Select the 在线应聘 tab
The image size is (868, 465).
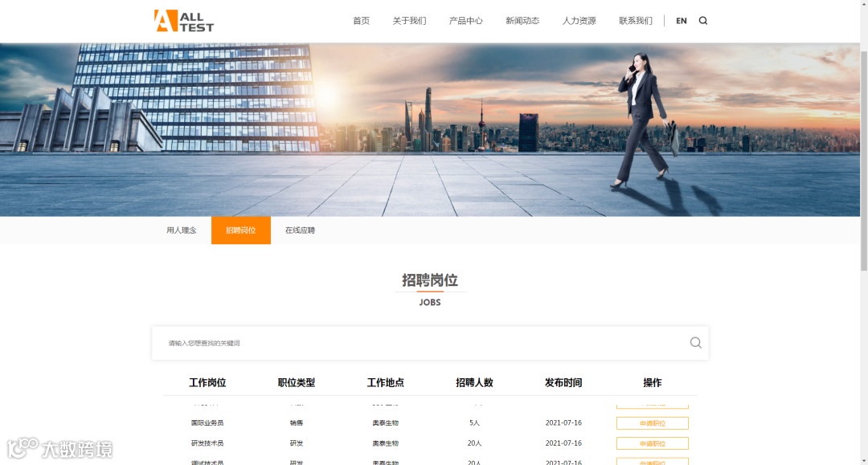point(300,230)
